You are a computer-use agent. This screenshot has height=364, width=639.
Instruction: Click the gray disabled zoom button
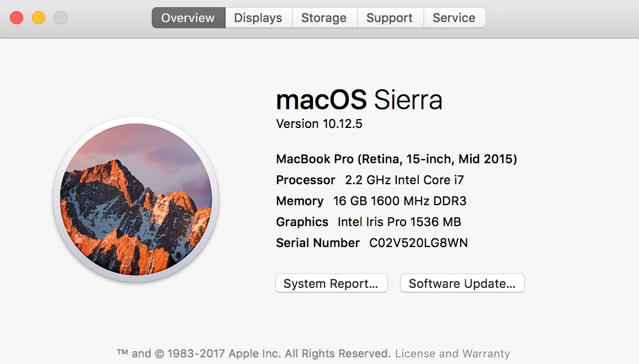[61, 18]
